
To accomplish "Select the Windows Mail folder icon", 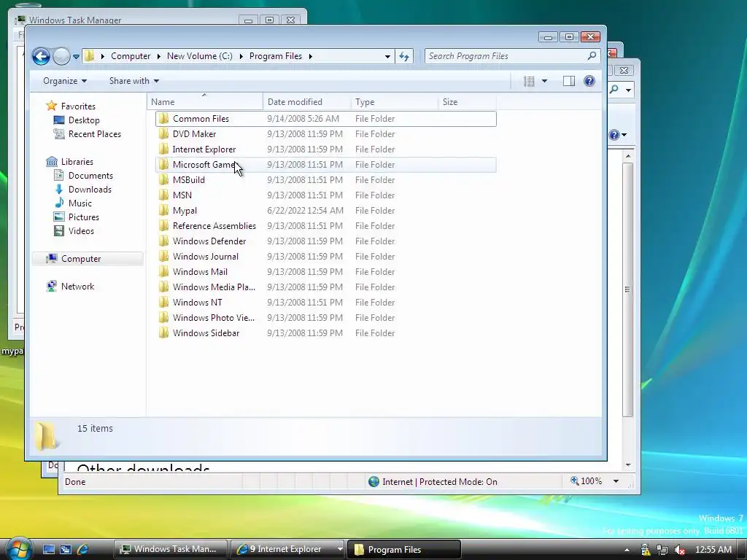I will 163,271.
